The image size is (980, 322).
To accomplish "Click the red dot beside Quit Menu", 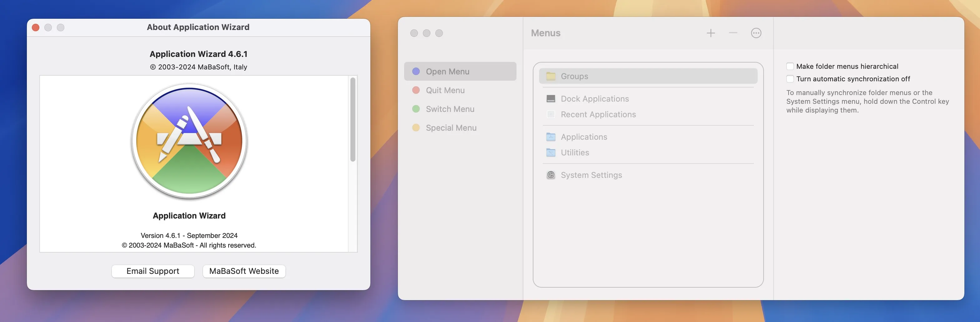I will coord(416,90).
